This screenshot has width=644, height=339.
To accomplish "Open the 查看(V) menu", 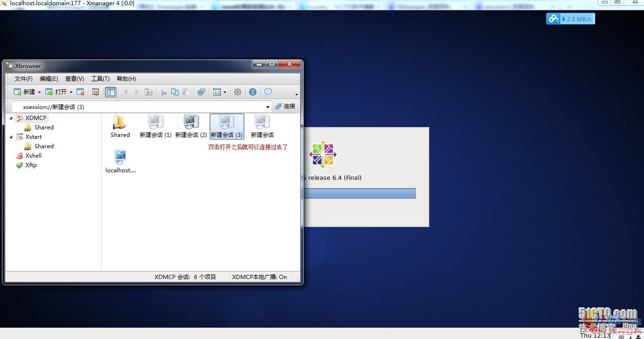I will pyautogui.click(x=75, y=79).
